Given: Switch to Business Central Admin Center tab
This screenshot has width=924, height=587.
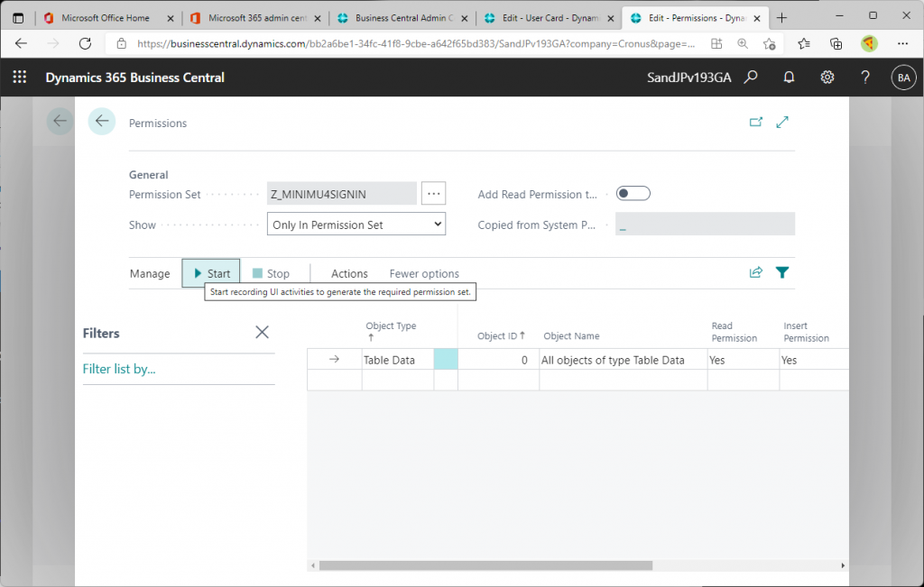Looking at the screenshot, I should coord(402,18).
